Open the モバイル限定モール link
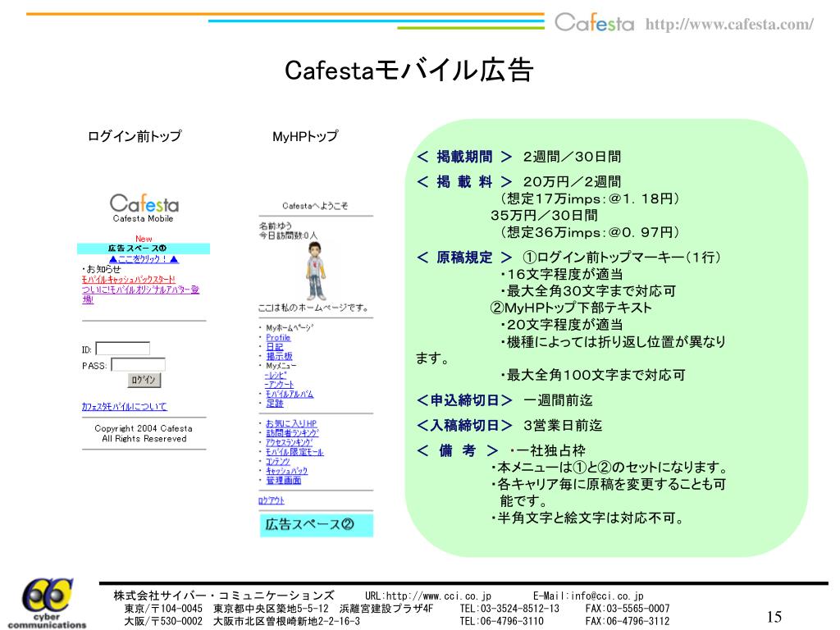Viewport: 840px width, 630px height. click(294, 452)
